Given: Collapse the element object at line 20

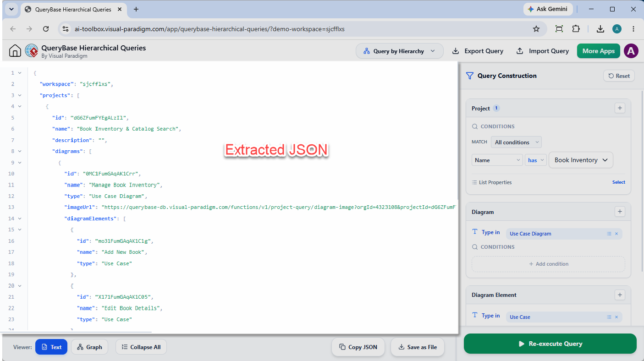Looking at the screenshot, I should point(20,286).
